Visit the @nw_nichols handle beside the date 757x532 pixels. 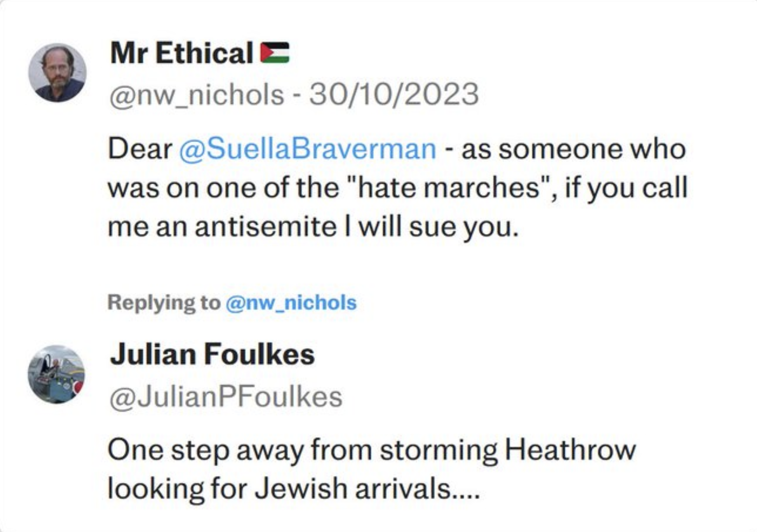click(x=197, y=95)
